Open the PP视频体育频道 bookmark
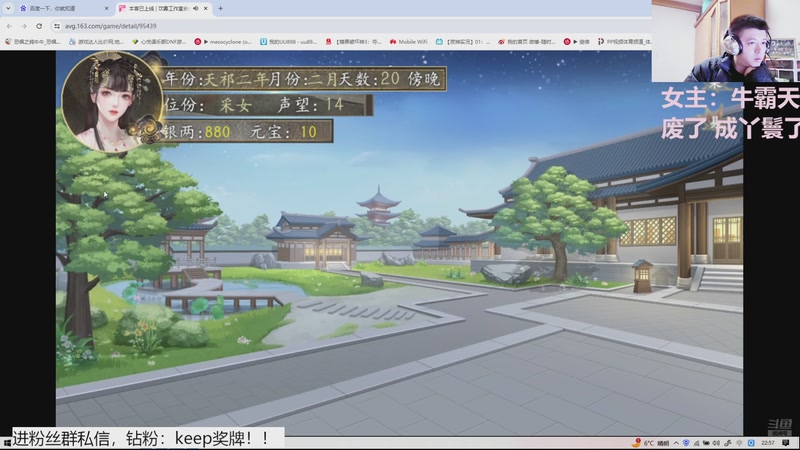 pyautogui.click(x=624, y=42)
